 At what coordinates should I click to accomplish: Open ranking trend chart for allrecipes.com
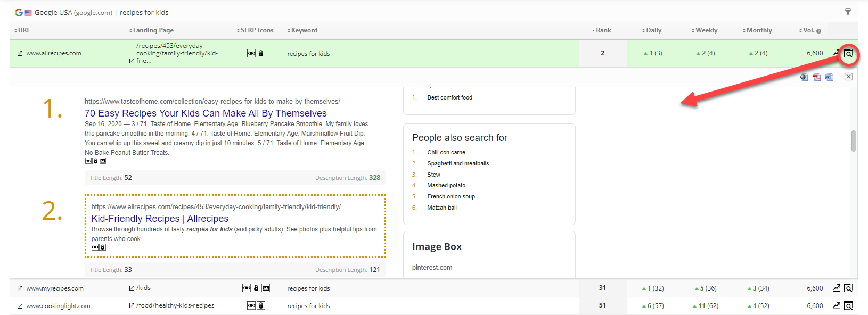837,53
